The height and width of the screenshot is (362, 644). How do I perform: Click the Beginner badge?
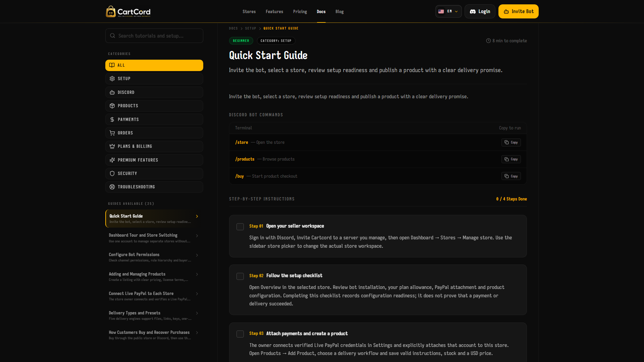241,41
